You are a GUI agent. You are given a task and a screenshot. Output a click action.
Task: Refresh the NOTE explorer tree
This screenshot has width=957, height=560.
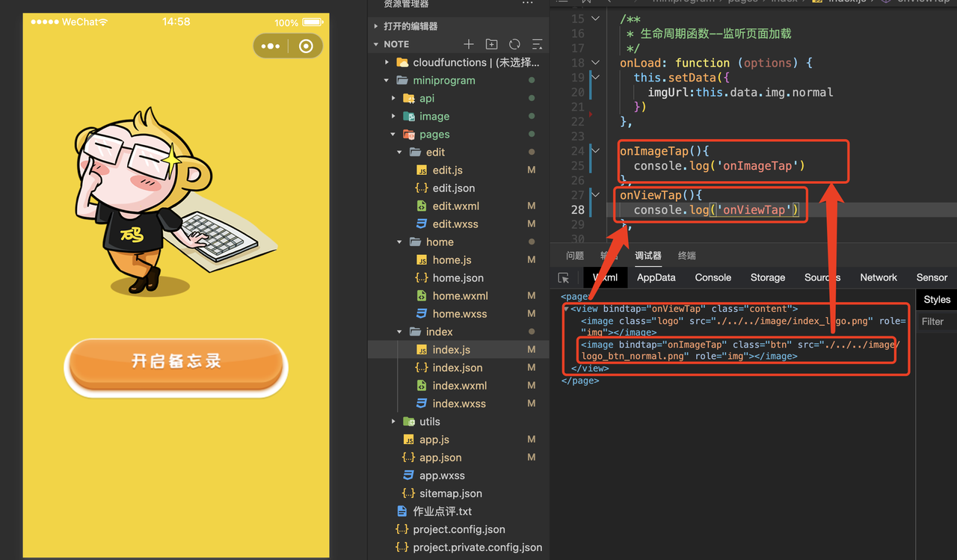514,44
